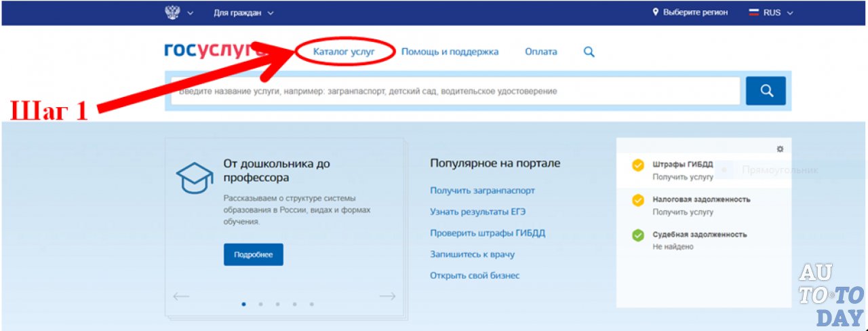Click the 'Подробнее' button
Image resolution: width=868 pixels, height=331 pixels.
[x=254, y=254]
